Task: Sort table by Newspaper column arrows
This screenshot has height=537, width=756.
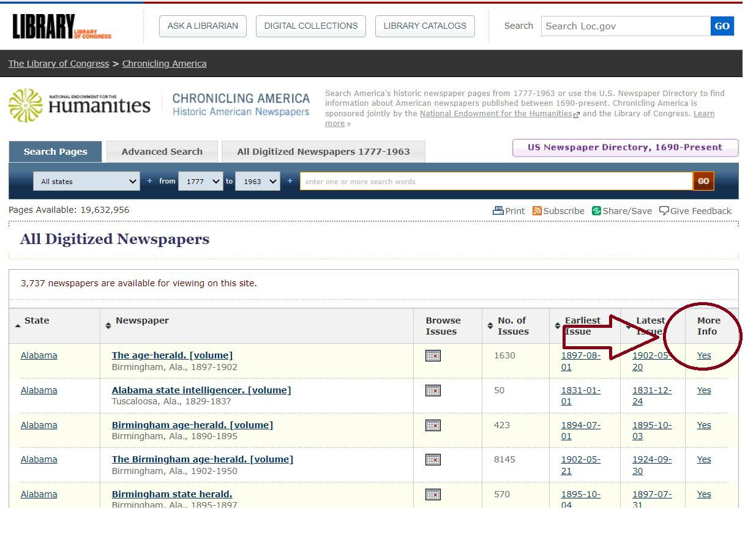Action: 108,325
